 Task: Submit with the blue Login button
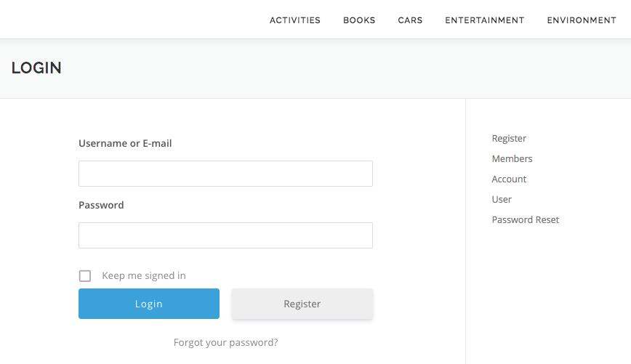click(x=149, y=304)
